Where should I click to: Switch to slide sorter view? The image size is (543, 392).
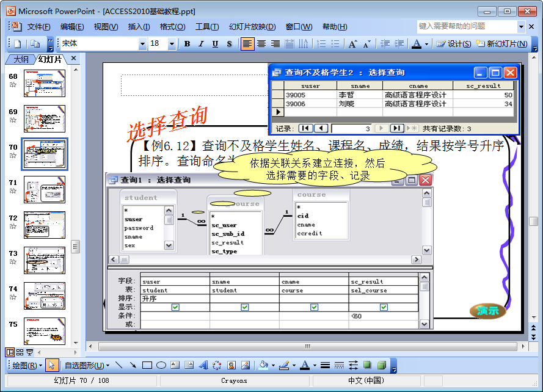tap(20, 352)
